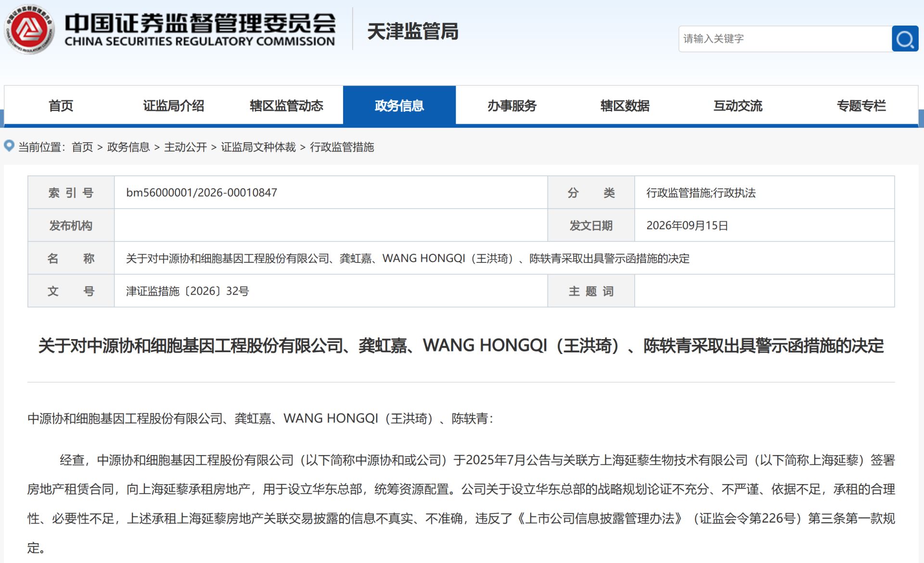Viewport: 924px width, 563px height.
Task: Select the 辖区监管动态 menu item
Action: point(286,105)
